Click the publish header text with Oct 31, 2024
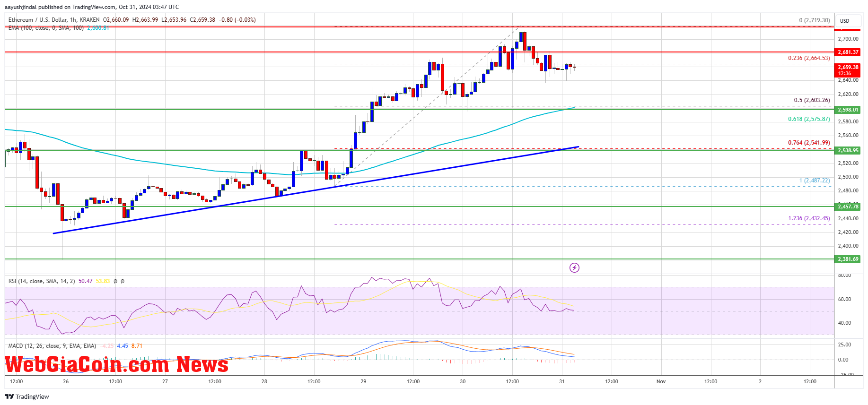 pos(92,7)
